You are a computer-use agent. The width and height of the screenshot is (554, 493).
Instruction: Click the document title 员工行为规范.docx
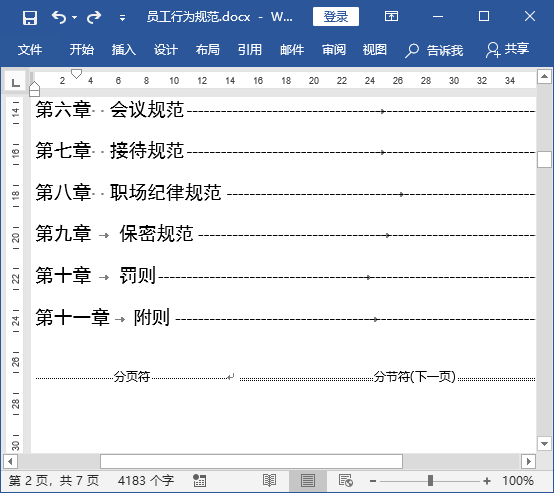click(x=198, y=17)
